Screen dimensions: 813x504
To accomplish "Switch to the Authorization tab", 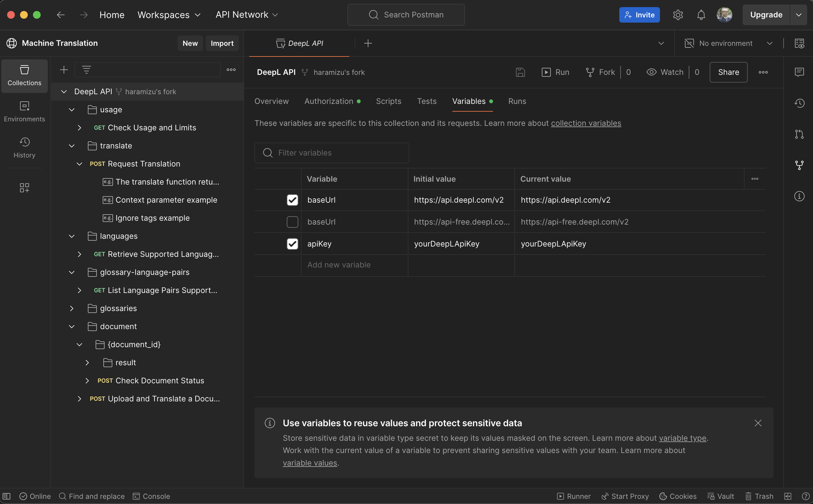I will point(332,101).
